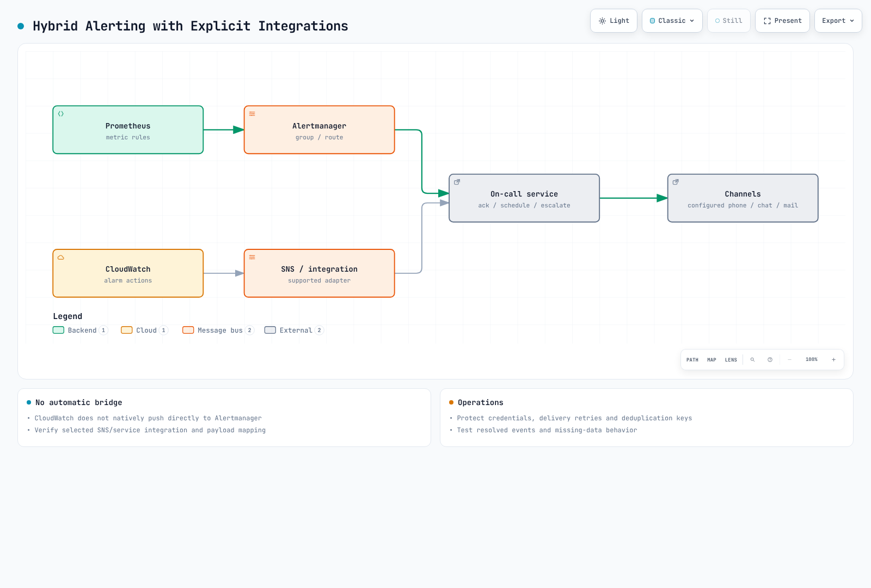
Task: Select the Prometheus node
Action: [x=128, y=130]
